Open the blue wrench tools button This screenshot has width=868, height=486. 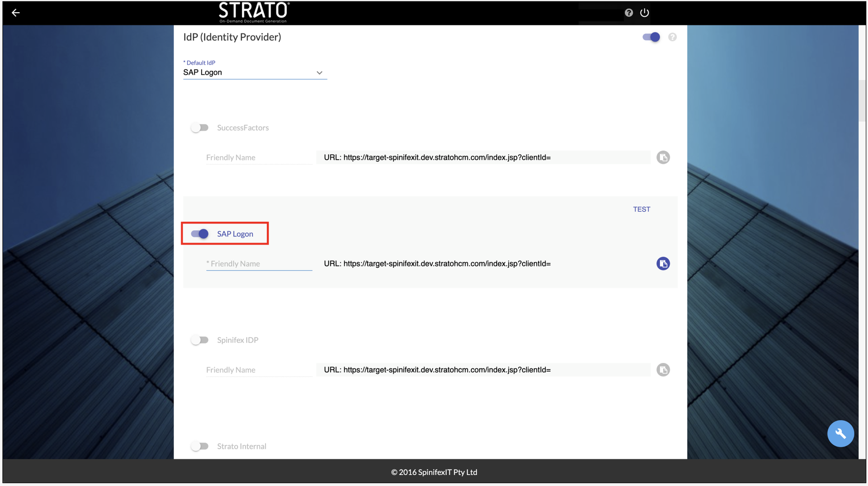[840, 434]
